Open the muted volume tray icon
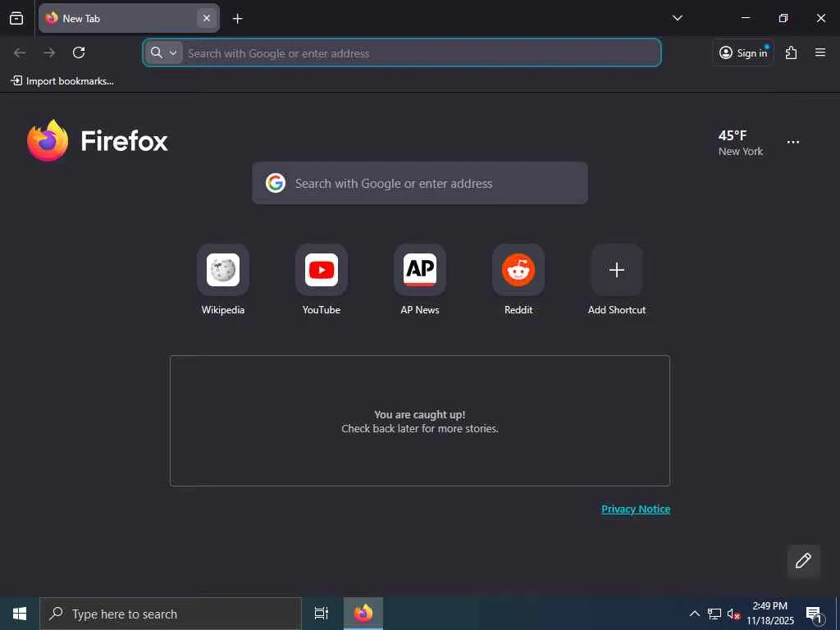This screenshot has width=840, height=630. click(x=733, y=614)
